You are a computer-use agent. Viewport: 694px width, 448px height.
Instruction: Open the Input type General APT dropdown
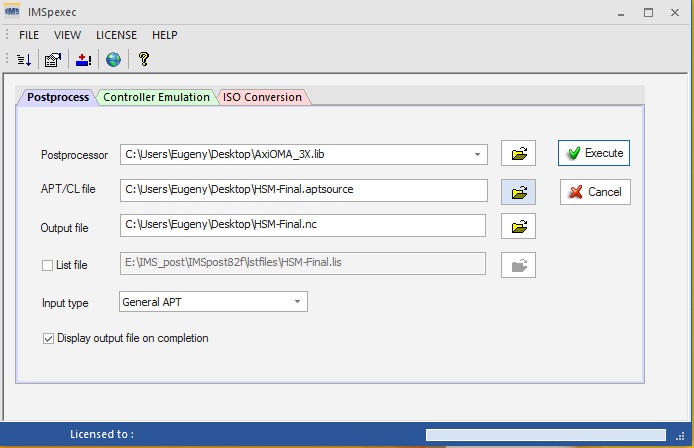click(x=298, y=301)
